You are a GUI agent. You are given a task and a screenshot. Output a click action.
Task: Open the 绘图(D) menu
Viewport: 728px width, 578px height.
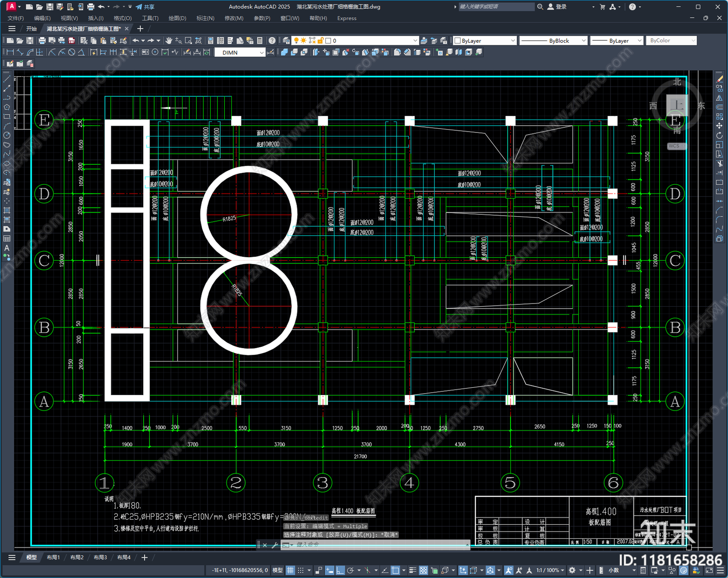click(x=177, y=18)
